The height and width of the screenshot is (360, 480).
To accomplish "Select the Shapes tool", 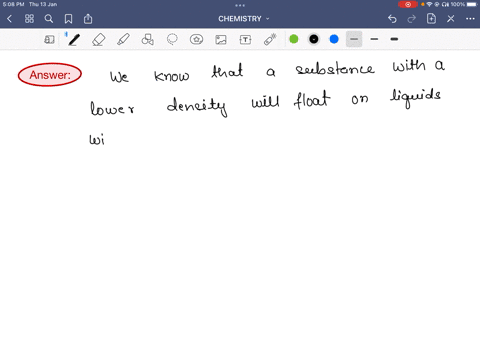I will 147,39.
